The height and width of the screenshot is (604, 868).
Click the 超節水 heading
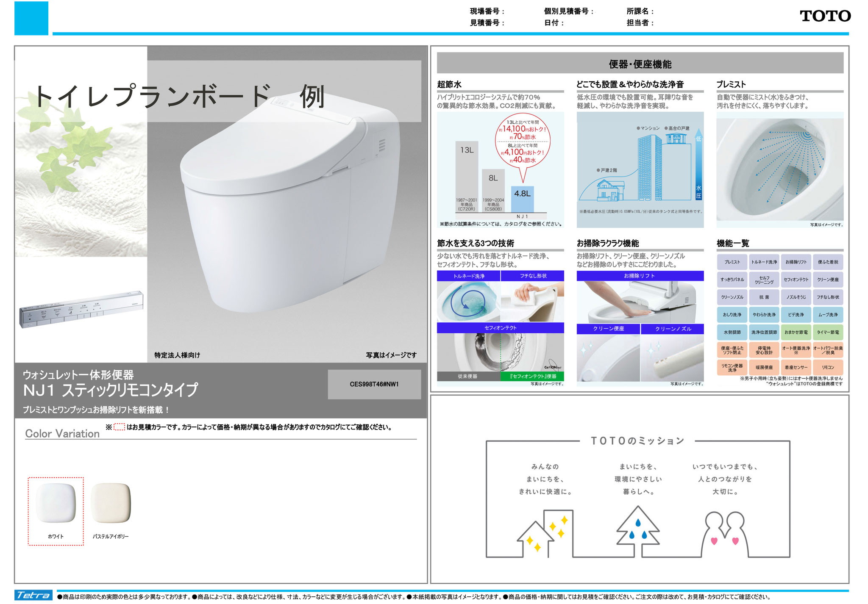[449, 84]
